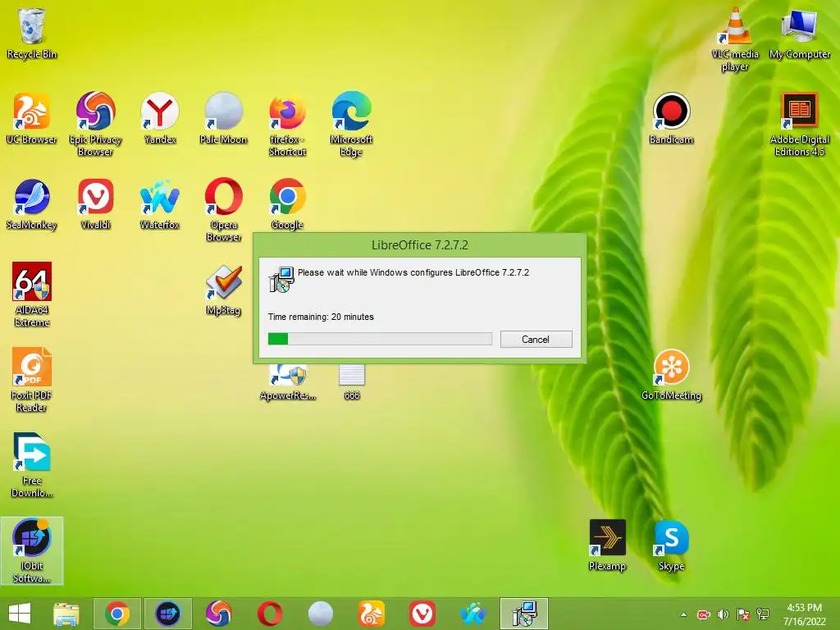The image size is (840, 630).
Task: Open File Explorer from the taskbar
Action: pos(66,614)
